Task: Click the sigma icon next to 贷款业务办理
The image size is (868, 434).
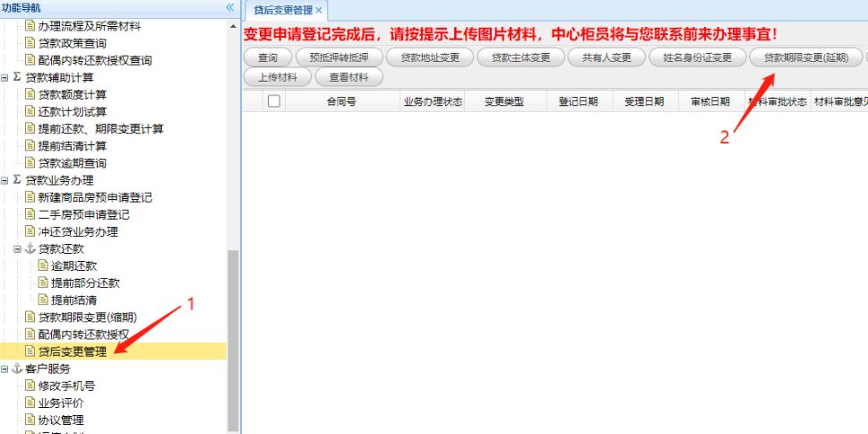Action: click(17, 180)
